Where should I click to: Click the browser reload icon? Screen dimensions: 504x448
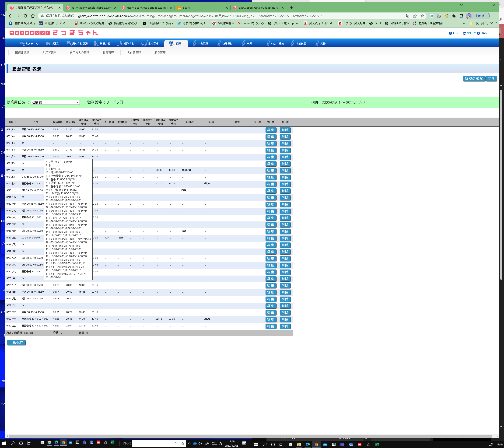(x=25, y=16)
